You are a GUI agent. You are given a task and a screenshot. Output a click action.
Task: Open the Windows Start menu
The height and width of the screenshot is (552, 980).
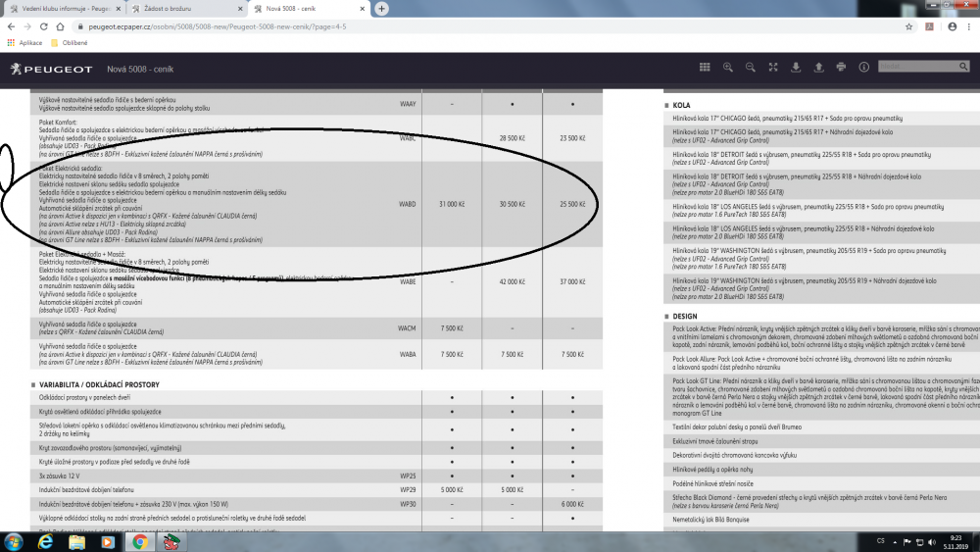click(x=14, y=542)
